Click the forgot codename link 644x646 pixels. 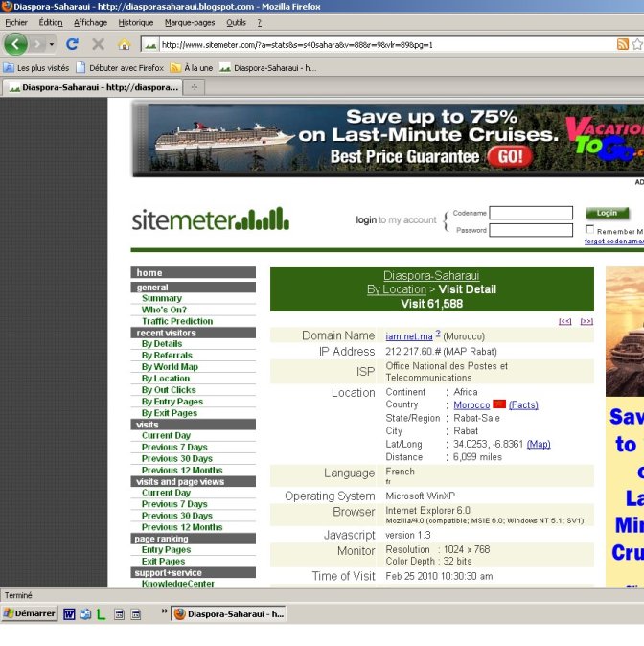(614, 242)
